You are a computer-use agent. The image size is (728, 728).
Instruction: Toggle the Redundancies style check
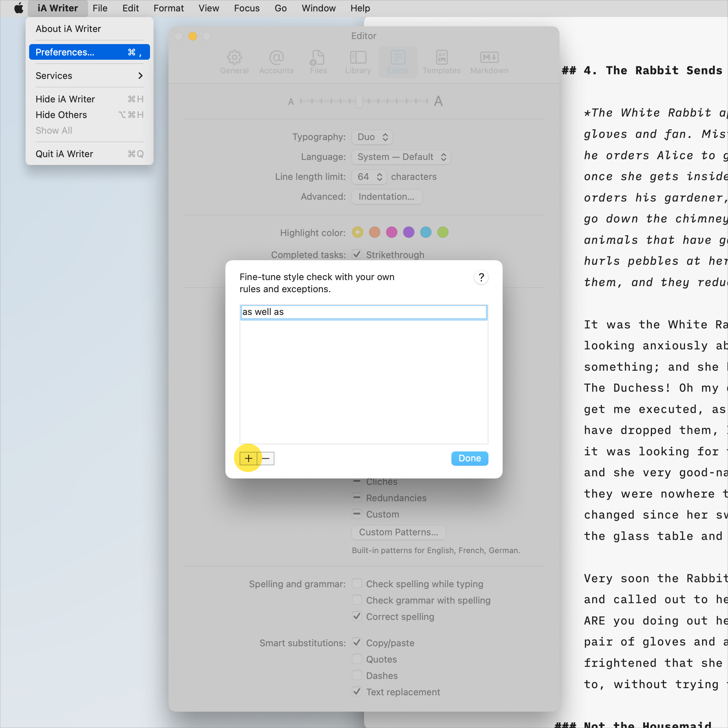[357, 497]
